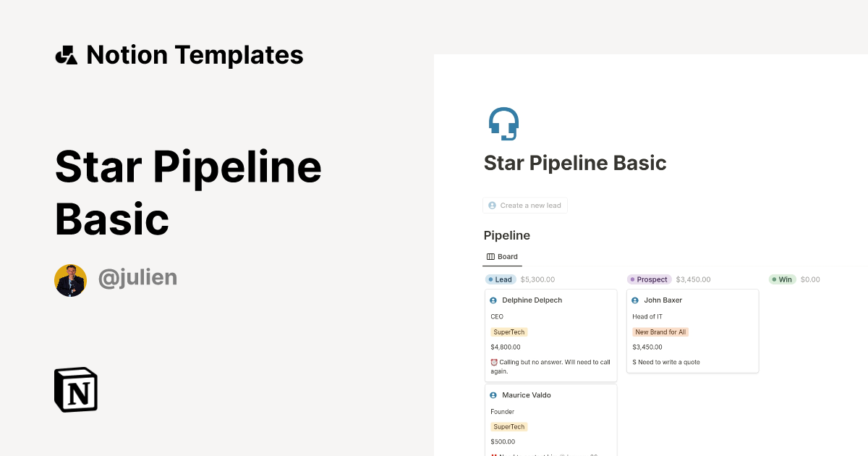The height and width of the screenshot is (456, 868).
Task: Click the Notion logo at bottom left
Action: point(75,389)
